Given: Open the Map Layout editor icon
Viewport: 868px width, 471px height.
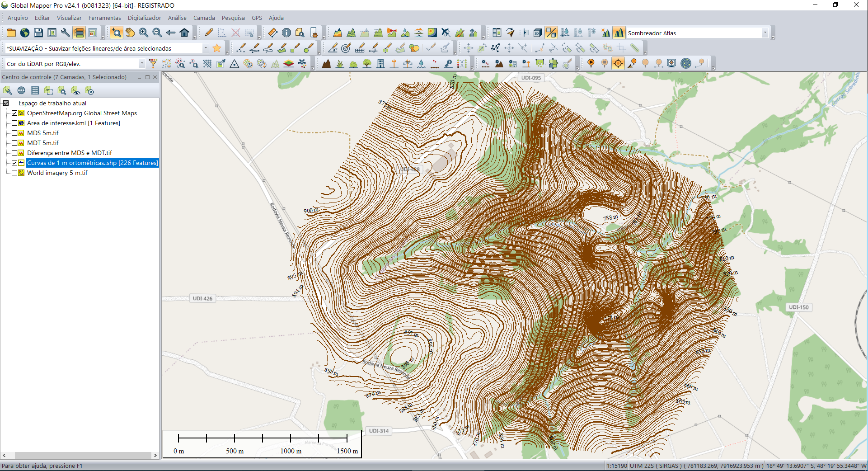Looking at the screenshot, I should tap(52, 33).
